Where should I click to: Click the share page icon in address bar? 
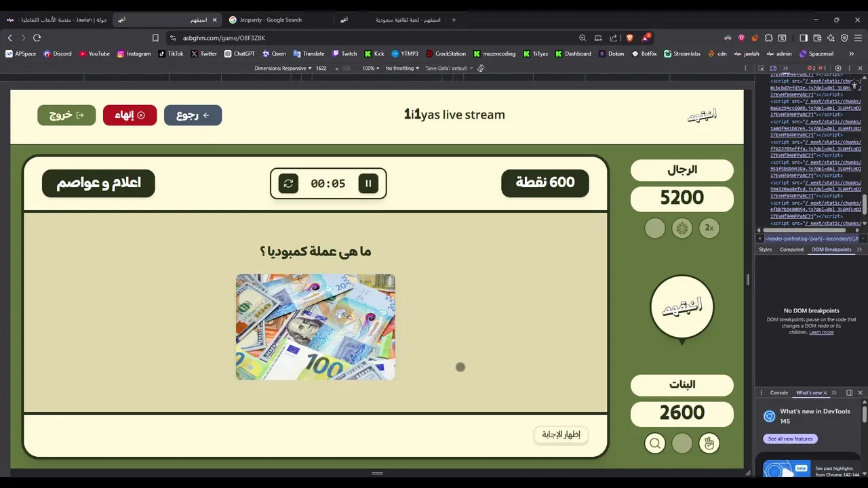click(x=613, y=38)
